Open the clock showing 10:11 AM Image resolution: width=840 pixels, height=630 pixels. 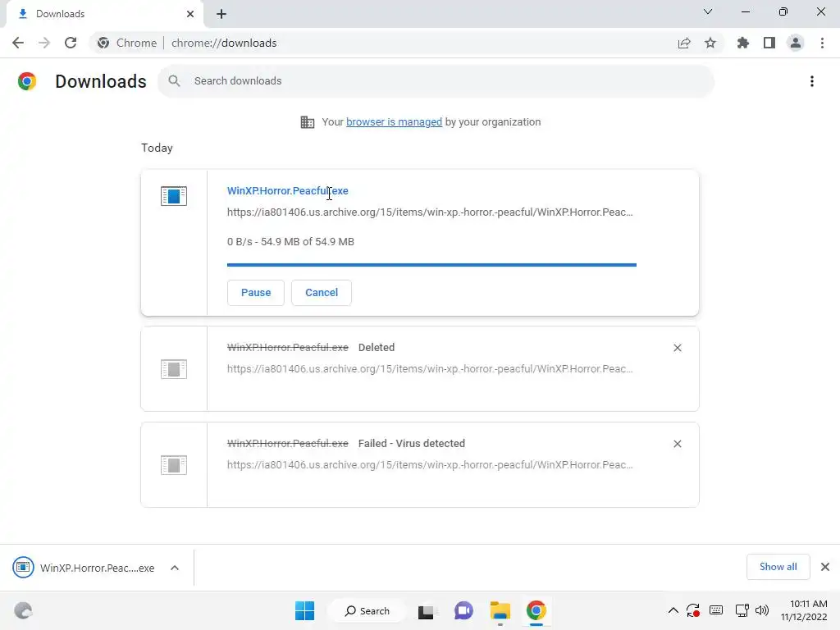tap(804, 610)
